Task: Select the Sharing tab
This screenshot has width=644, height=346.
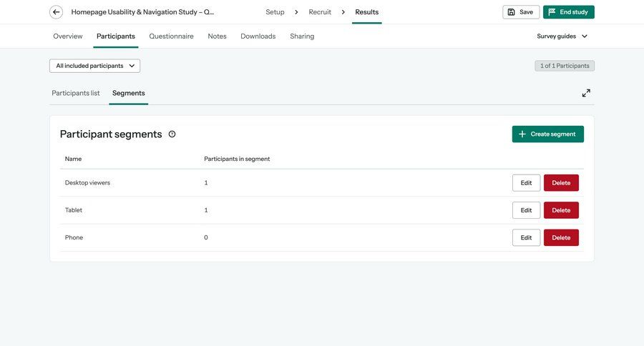Action: coord(302,36)
